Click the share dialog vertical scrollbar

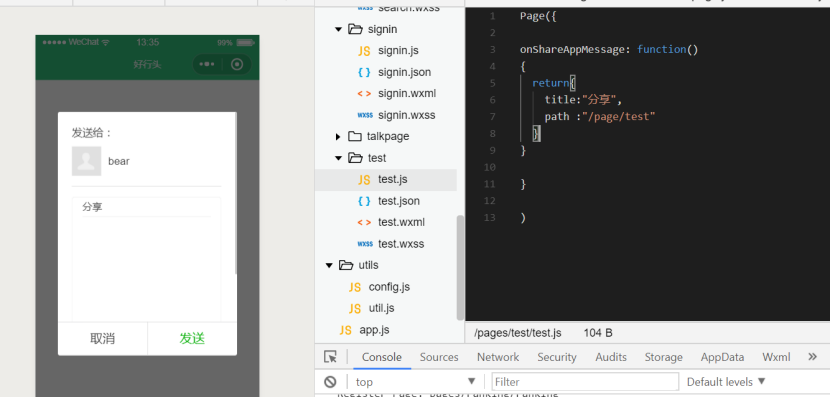point(235,193)
